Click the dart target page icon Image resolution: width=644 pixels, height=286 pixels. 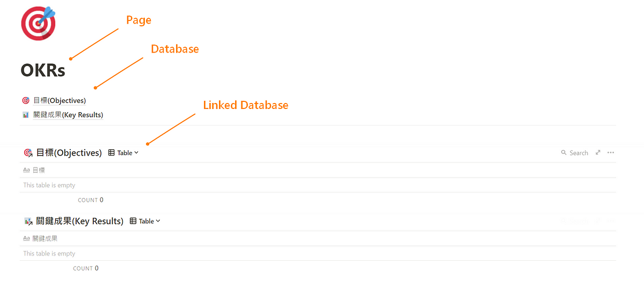pos(38,23)
